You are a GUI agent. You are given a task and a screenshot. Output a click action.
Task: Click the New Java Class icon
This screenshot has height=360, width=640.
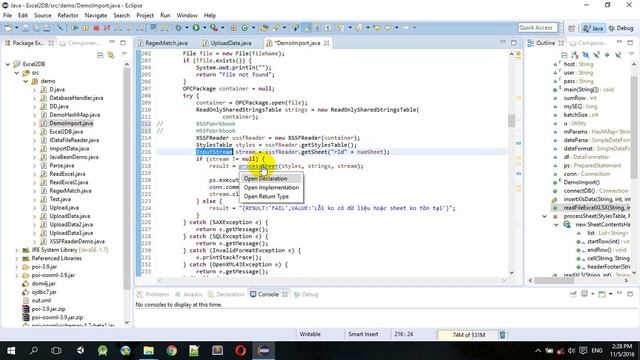click(244, 28)
